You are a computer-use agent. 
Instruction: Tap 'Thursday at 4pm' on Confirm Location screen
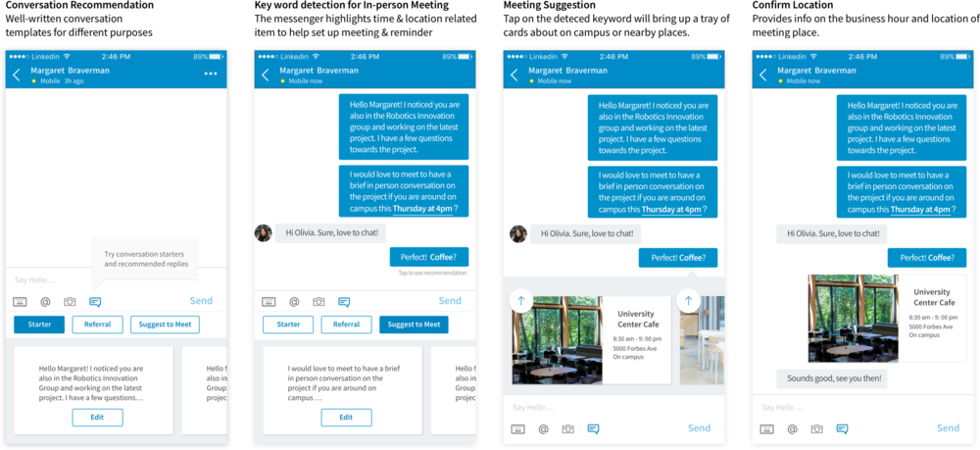pyautogui.click(x=920, y=210)
